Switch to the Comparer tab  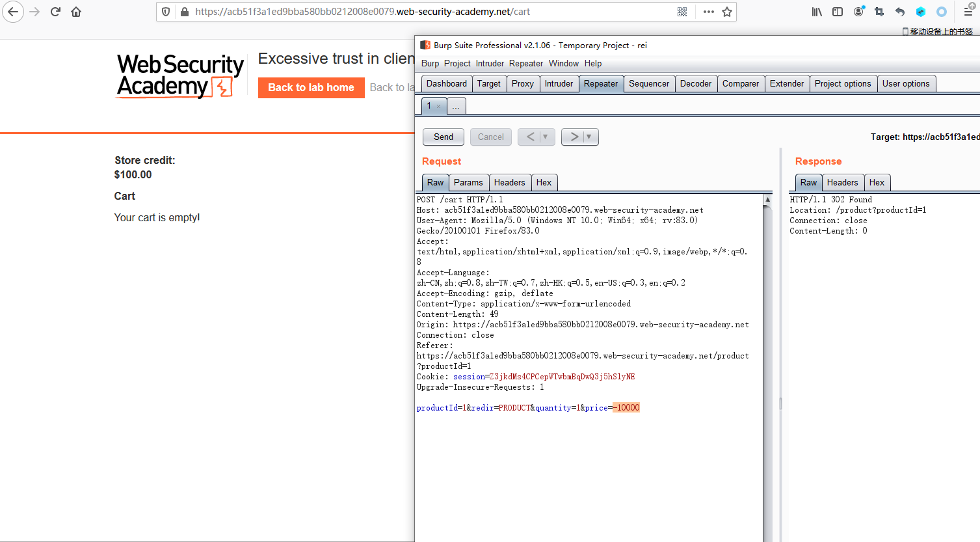[741, 83]
